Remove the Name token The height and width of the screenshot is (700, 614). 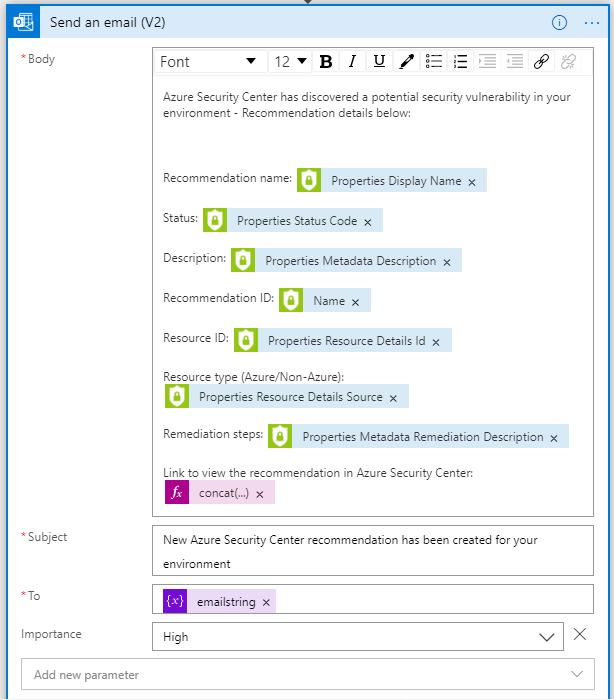355,302
